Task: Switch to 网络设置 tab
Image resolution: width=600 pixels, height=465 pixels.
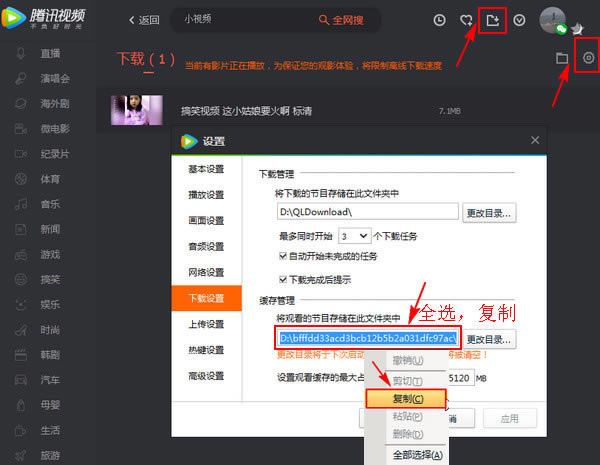Action: 206,272
